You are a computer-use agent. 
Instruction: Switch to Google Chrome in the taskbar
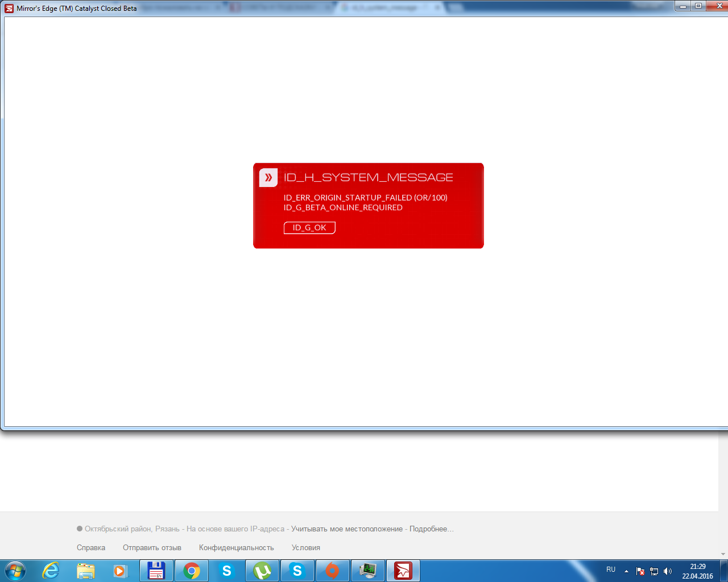192,570
